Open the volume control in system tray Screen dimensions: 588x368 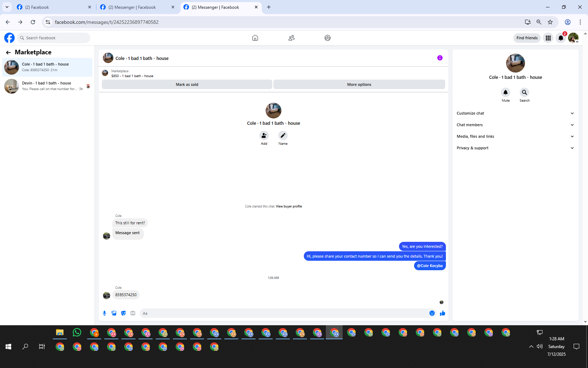click(x=540, y=347)
